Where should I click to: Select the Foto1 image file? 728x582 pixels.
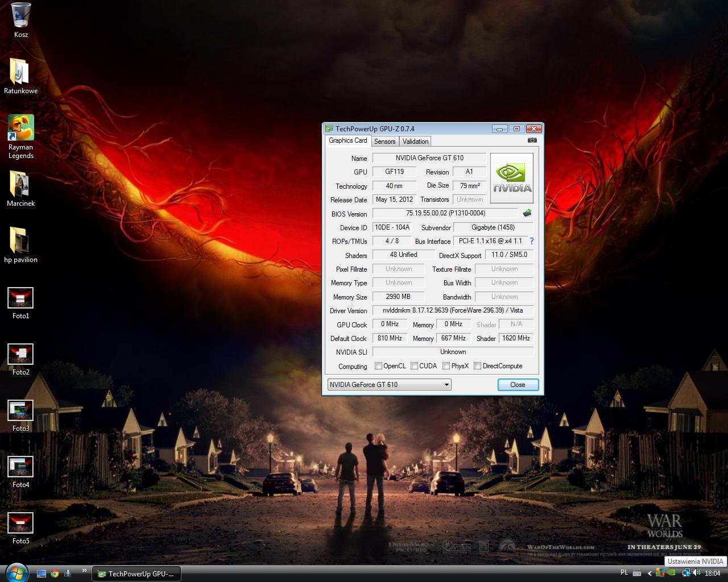[x=21, y=304]
